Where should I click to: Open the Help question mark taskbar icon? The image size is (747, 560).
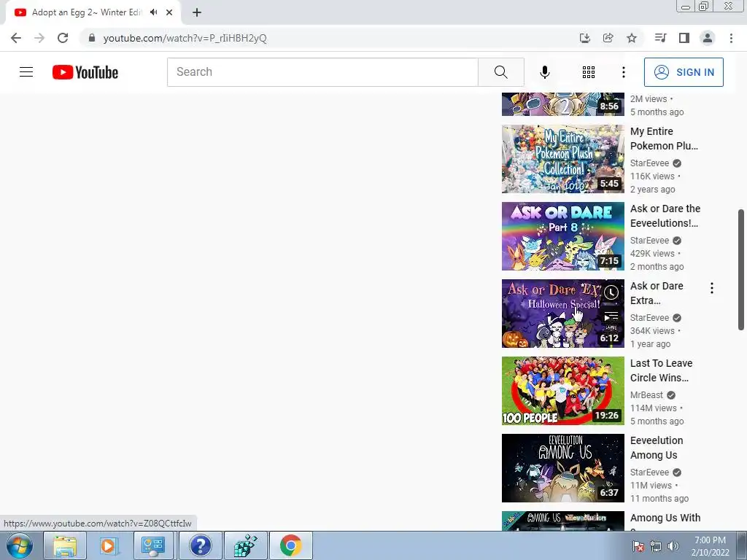(x=200, y=545)
